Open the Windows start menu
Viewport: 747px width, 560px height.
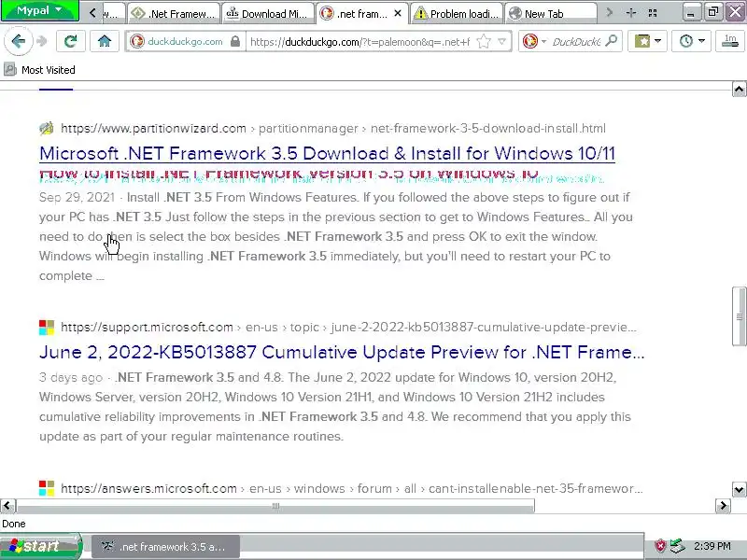coord(41,546)
